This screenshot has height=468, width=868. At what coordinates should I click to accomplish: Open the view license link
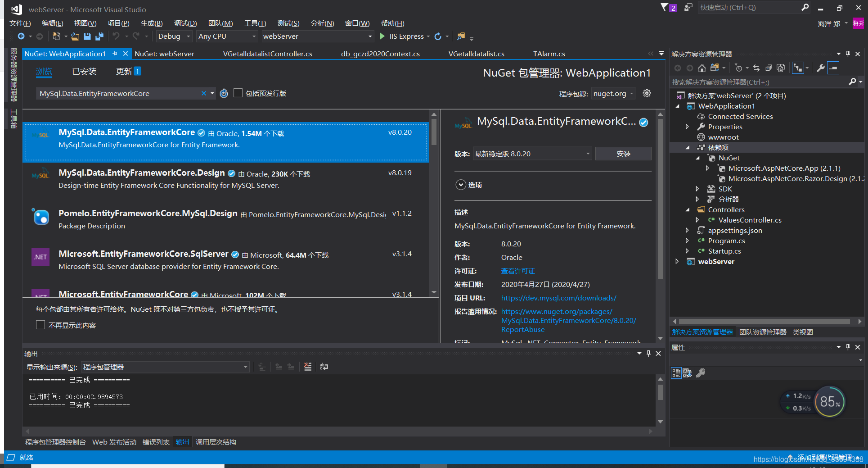[518, 271]
